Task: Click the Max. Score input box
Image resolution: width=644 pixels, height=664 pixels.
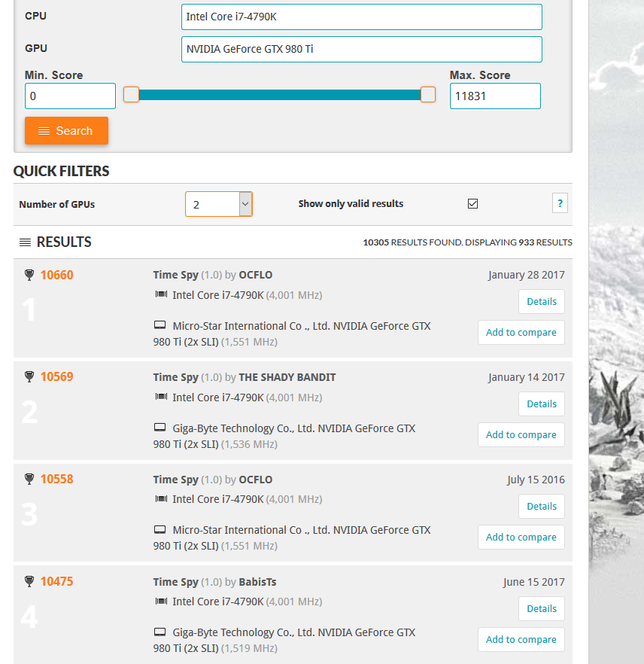Action: coord(495,96)
